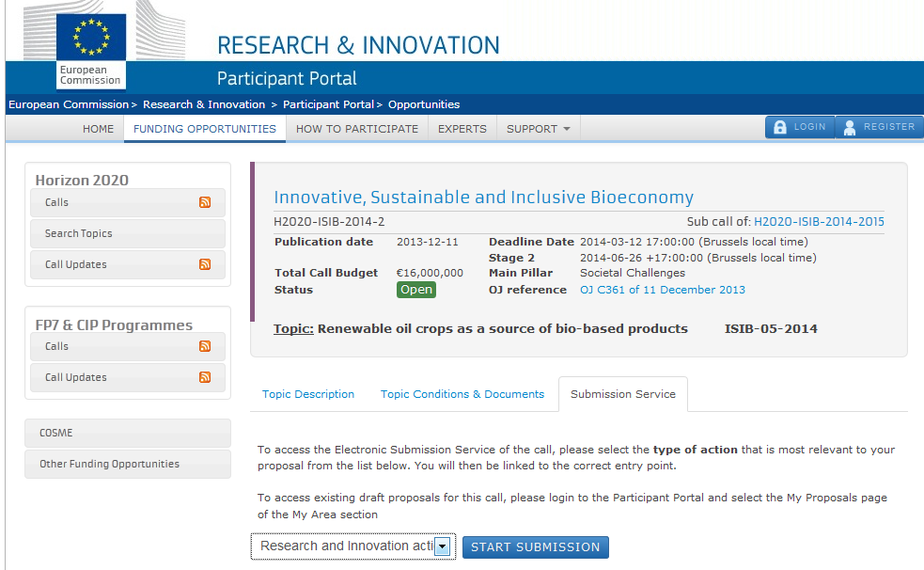Screen dimensions: 924x570
Task: Click the Horizon 2020 section heading
Action: tap(82, 180)
